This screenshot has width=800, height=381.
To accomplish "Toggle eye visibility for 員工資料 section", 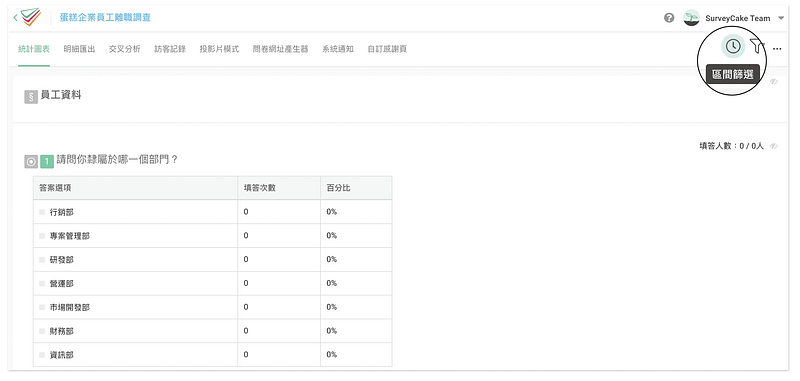I will tap(774, 82).
